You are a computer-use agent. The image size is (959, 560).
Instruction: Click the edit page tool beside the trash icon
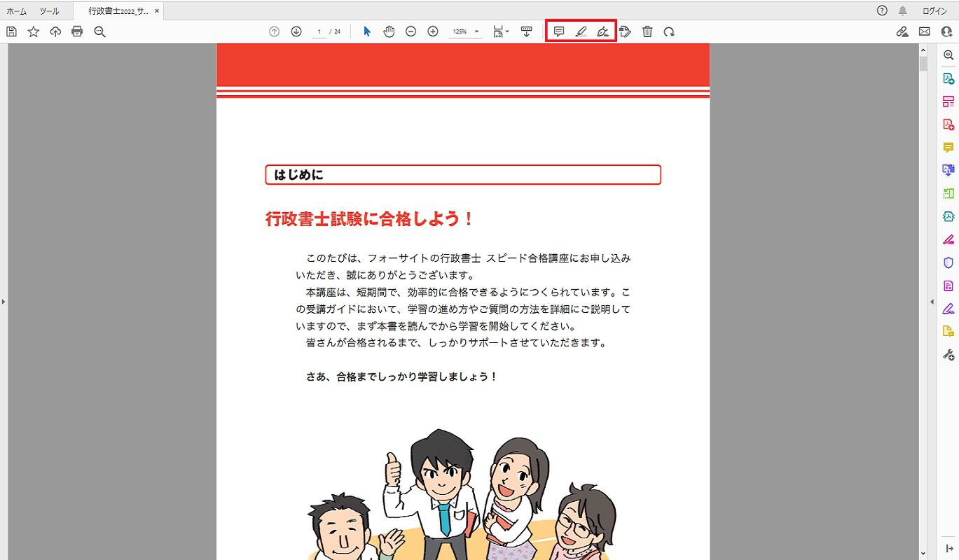(626, 31)
